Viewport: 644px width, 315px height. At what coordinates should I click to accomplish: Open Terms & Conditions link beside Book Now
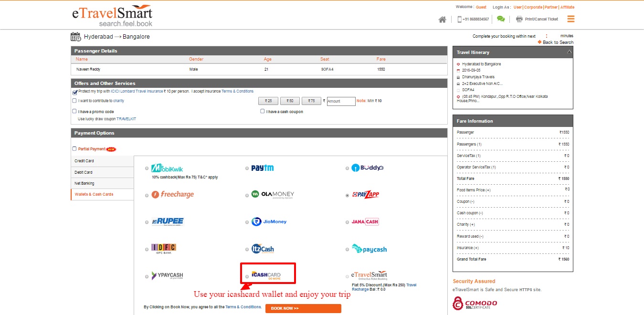[243, 307]
